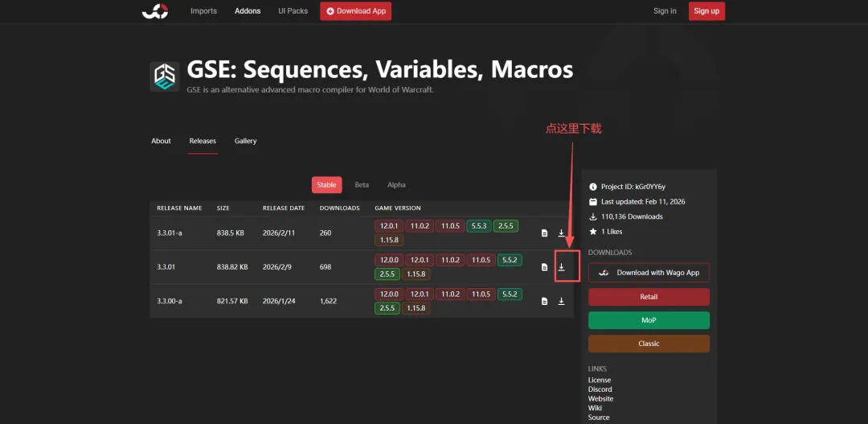Screen dimensions: 868x424
Task: Click the Download App button
Action: pyautogui.click(x=355, y=11)
